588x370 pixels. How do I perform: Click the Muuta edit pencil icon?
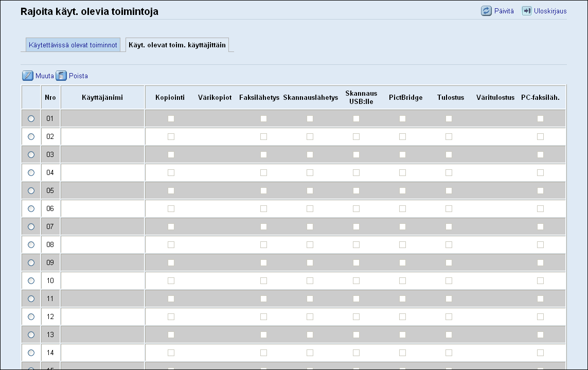[27, 76]
